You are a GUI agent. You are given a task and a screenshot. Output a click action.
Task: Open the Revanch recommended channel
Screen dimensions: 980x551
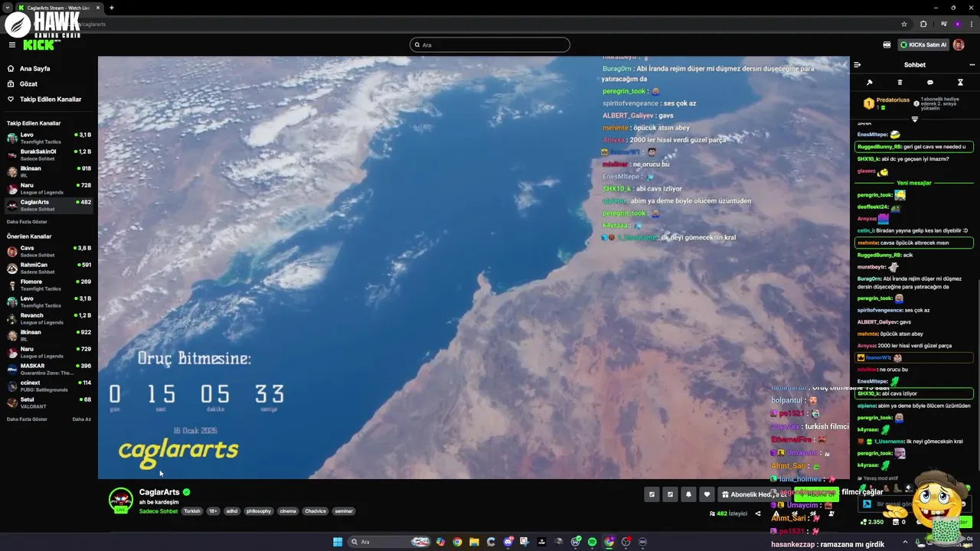[x=49, y=318]
